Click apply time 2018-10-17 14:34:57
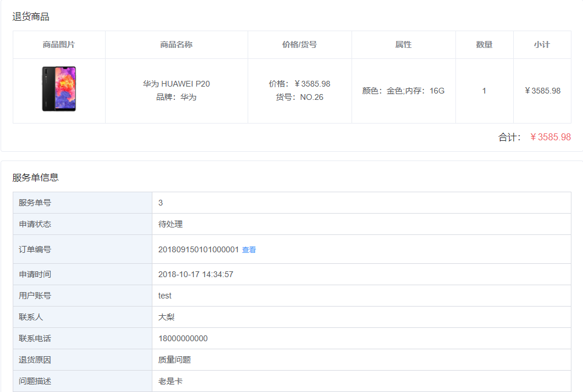583x392 pixels. pyautogui.click(x=196, y=274)
